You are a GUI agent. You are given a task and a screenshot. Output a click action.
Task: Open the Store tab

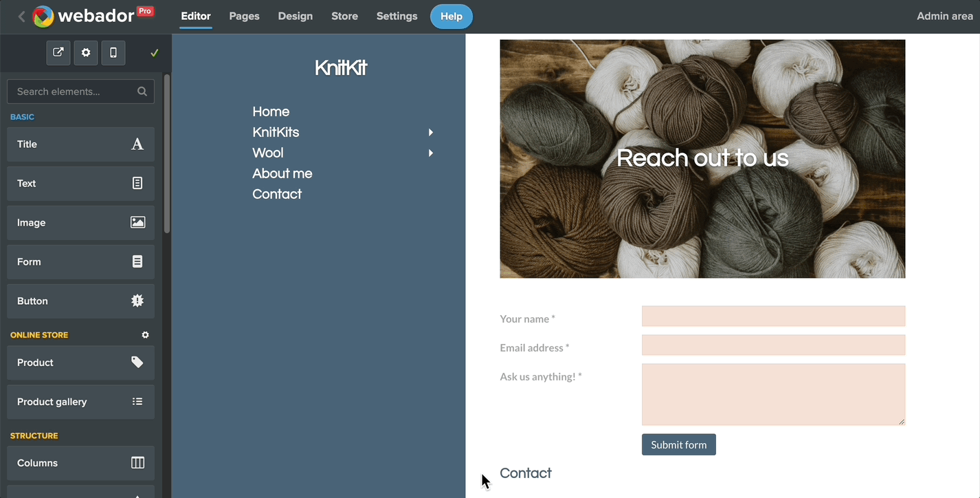click(x=344, y=17)
